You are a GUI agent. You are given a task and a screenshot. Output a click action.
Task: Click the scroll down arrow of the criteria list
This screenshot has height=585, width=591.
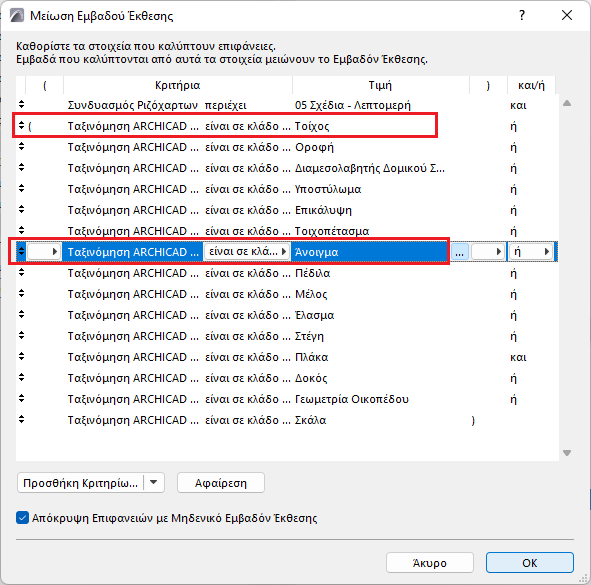coord(567,453)
